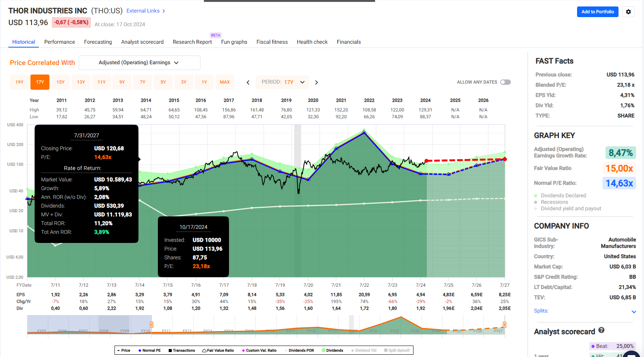Open the Fiscal fitness tab
The width and height of the screenshot is (644, 357).
click(x=272, y=42)
